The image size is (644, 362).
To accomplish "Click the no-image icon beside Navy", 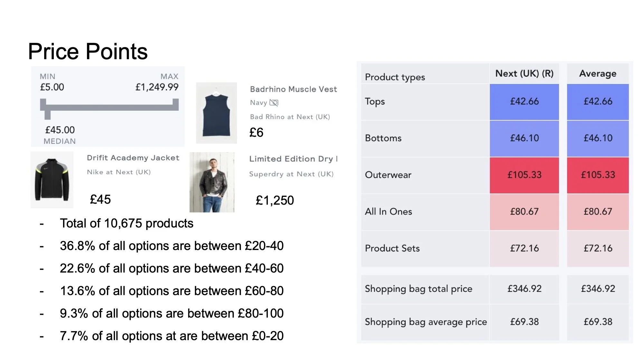I will pyautogui.click(x=274, y=103).
